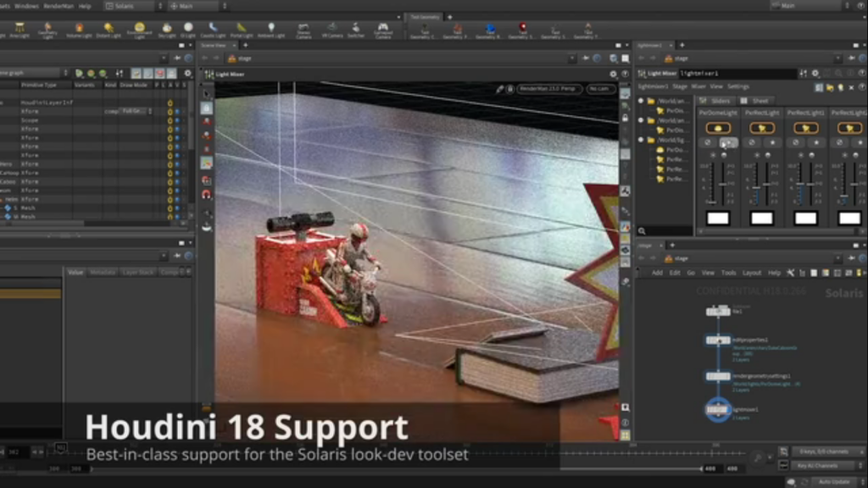Select the lightmixer1 node in network
Image resolution: width=868 pixels, height=488 pixels.
pyautogui.click(x=717, y=410)
